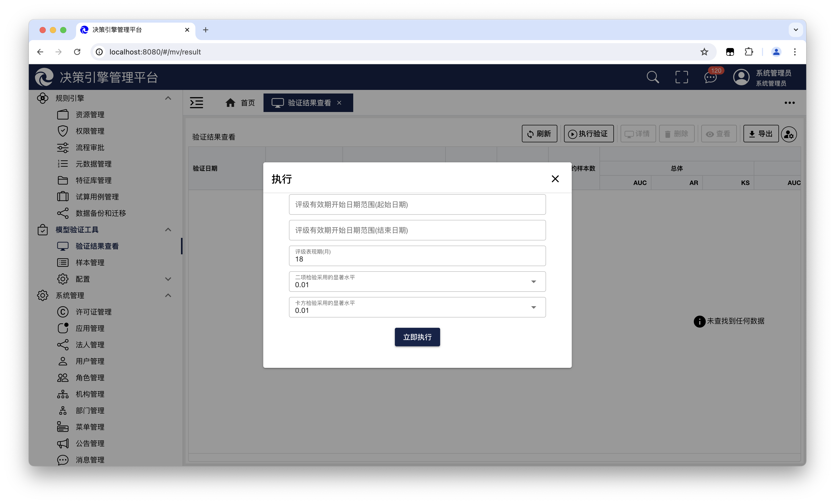Image resolution: width=835 pixels, height=504 pixels.
Task: Open messages icon with 120 badge
Action: pos(710,78)
